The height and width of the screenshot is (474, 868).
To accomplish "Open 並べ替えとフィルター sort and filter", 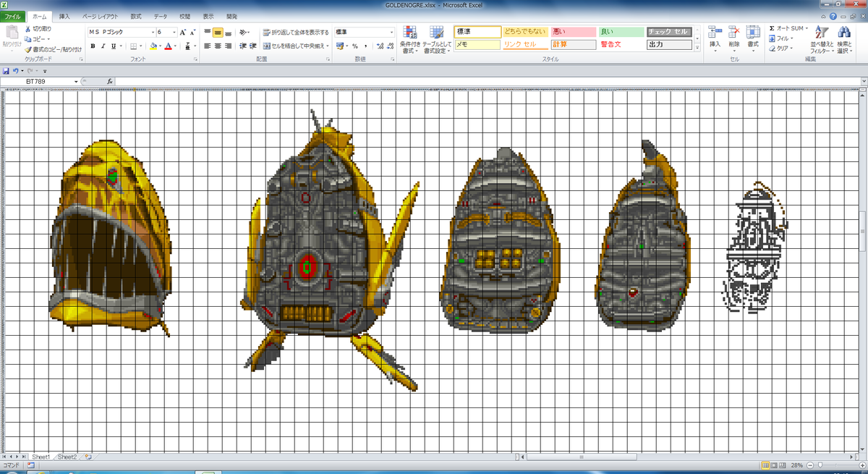I will 822,40.
